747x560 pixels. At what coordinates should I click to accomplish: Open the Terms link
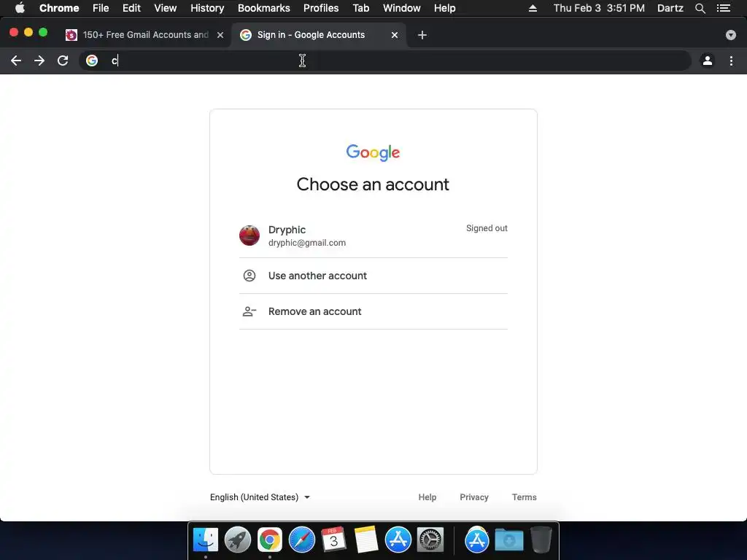point(524,497)
